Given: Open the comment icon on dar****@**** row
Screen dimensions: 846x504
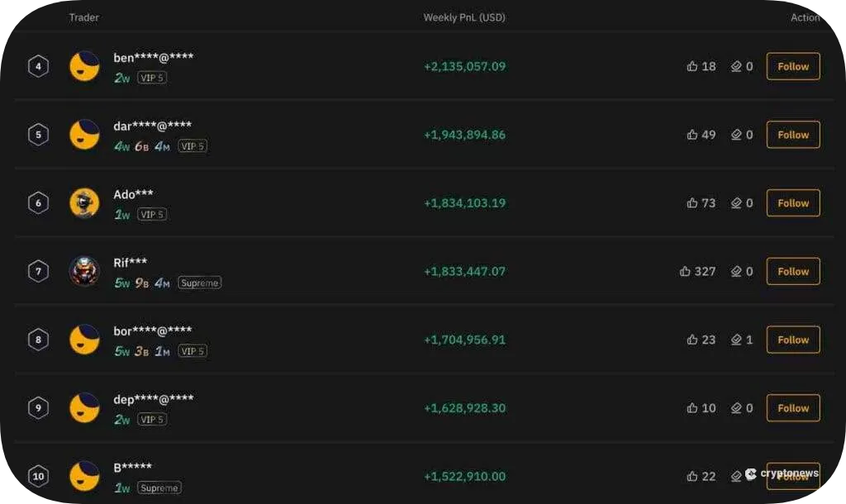Looking at the screenshot, I should click(735, 135).
